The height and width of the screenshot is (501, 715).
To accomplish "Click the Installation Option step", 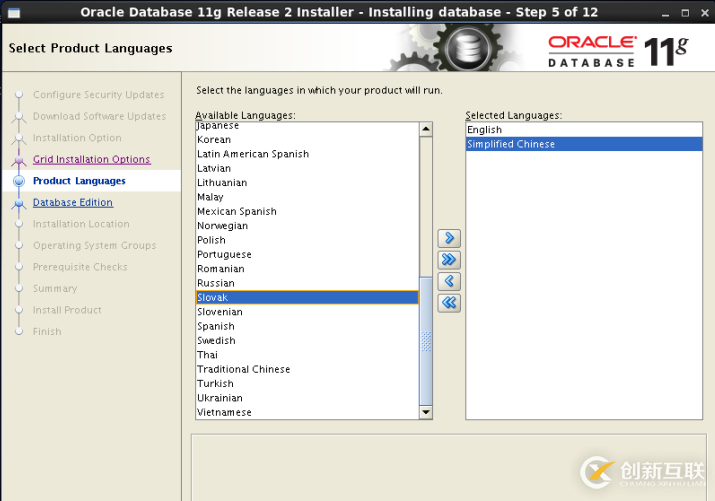I will click(77, 138).
